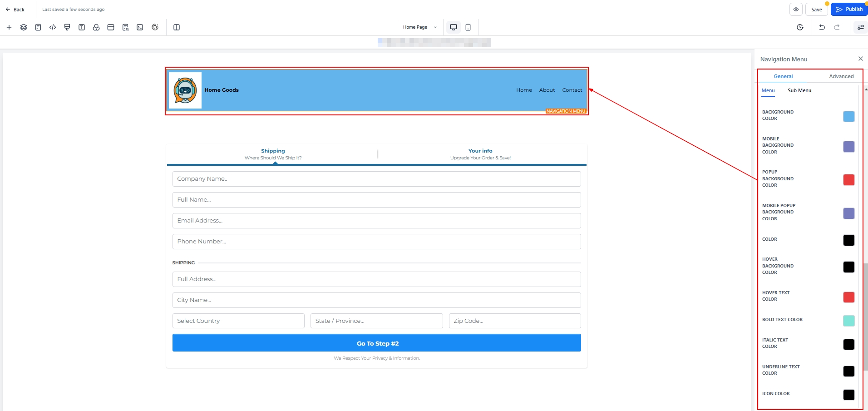Select the Sub Menu tab
The image size is (868, 411).
click(799, 90)
